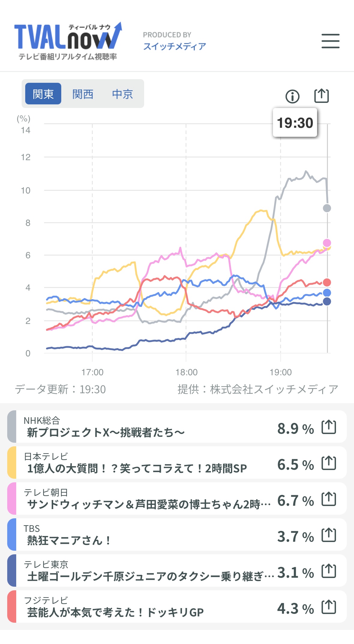Open the スイッチメディア producer link

tap(174, 46)
